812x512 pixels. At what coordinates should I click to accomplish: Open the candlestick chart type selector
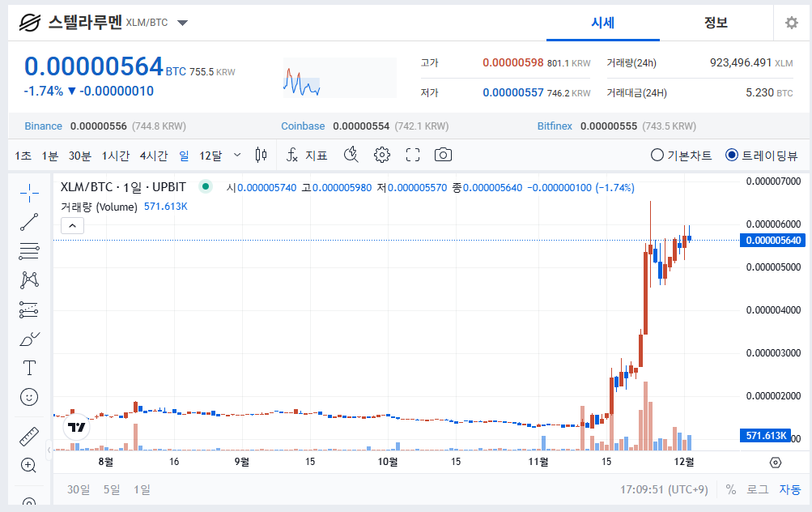pyautogui.click(x=261, y=155)
